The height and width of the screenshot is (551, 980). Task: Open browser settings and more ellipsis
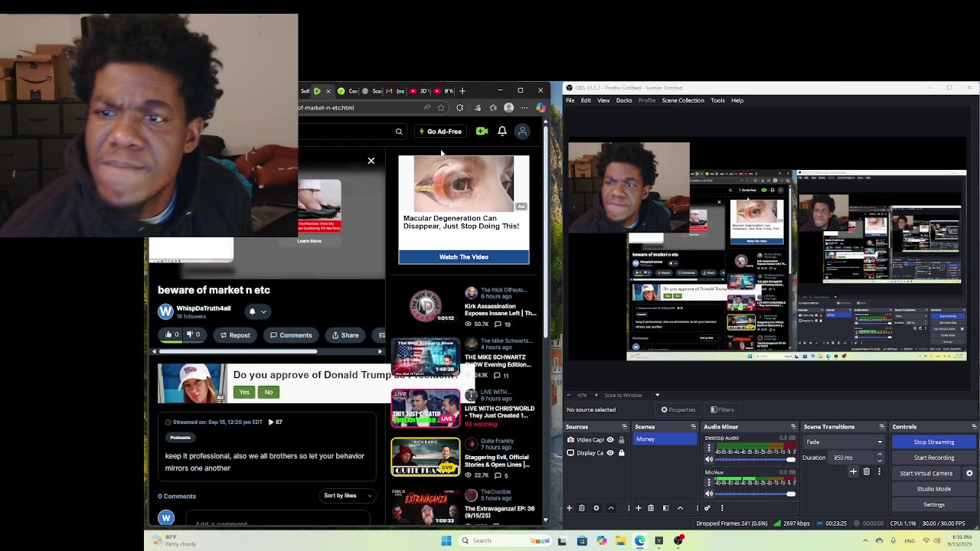[524, 108]
